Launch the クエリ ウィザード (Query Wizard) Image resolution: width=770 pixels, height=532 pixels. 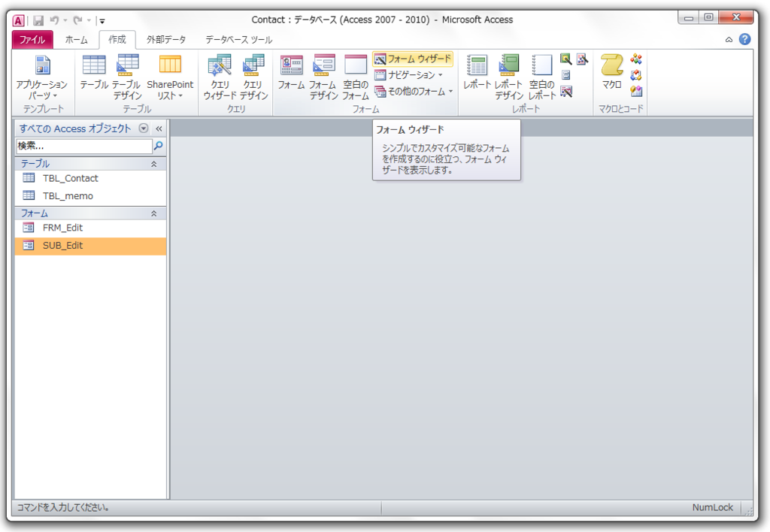[220, 77]
